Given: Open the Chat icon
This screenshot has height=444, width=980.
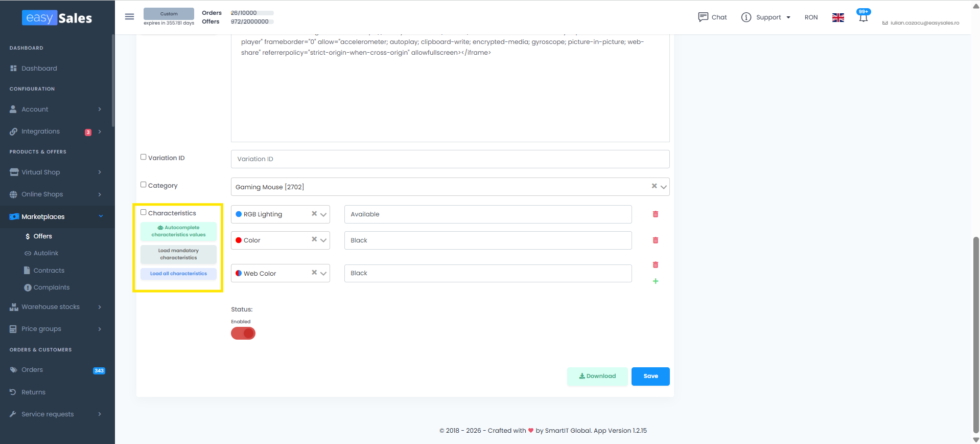Looking at the screenshot, I should [x=703, y=17].
